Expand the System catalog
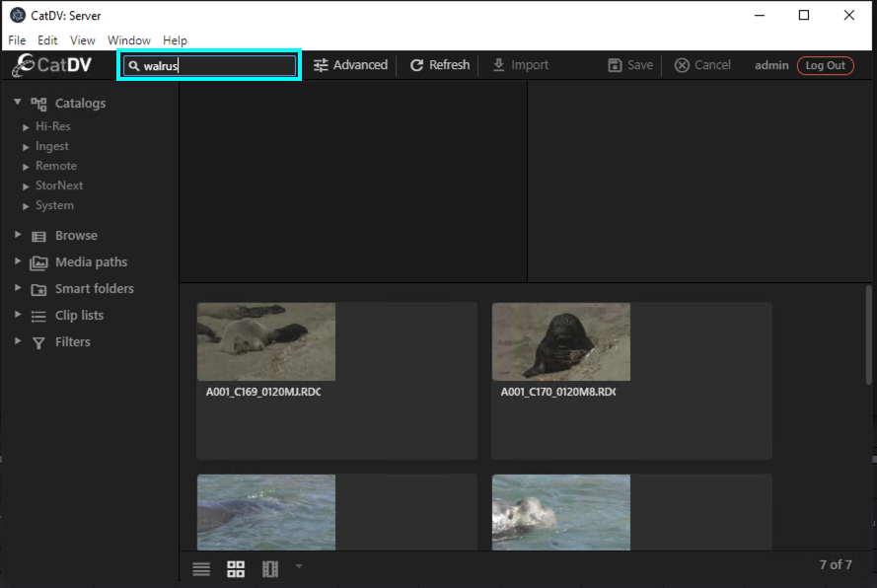 (x=26, y=206)
